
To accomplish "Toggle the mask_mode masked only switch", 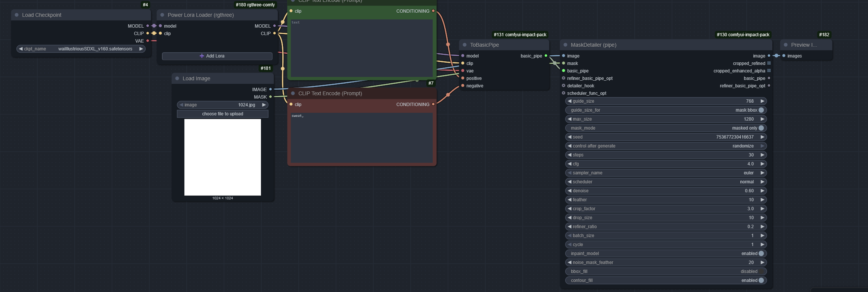I will [761, 128].
